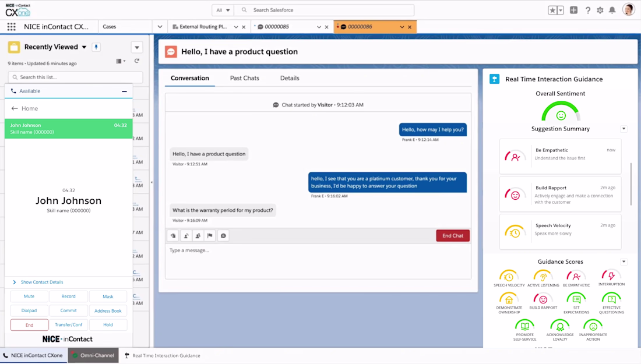641x364 pixels.
Task: Click the Mask button
Action: [x=108, y=296]
